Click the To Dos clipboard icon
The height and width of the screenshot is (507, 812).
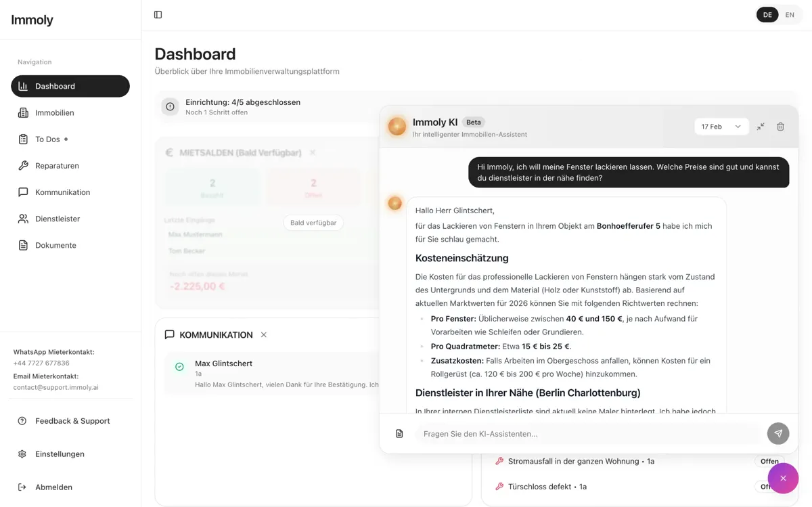(23, 139)
